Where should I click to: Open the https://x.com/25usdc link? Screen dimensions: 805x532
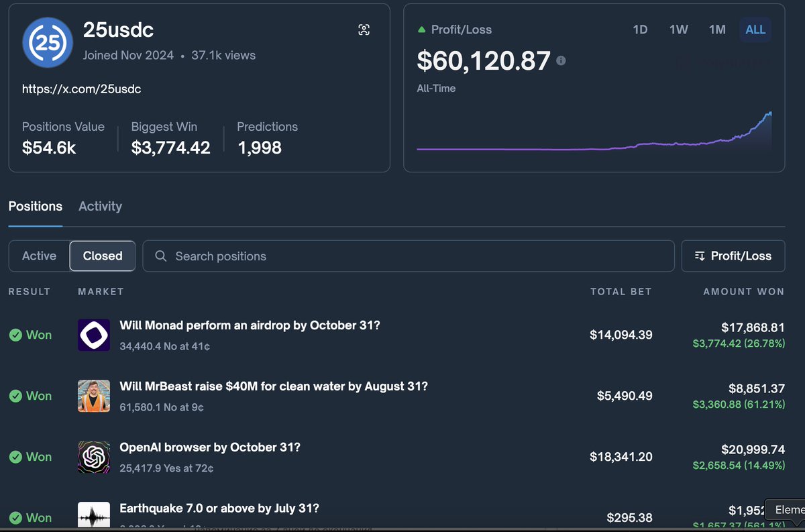(x=82, y=89)
